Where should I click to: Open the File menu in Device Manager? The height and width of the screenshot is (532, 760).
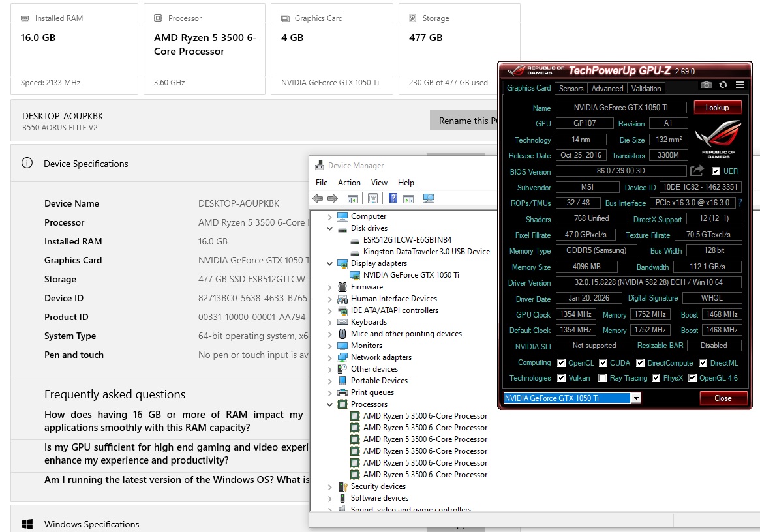[322, 182]
